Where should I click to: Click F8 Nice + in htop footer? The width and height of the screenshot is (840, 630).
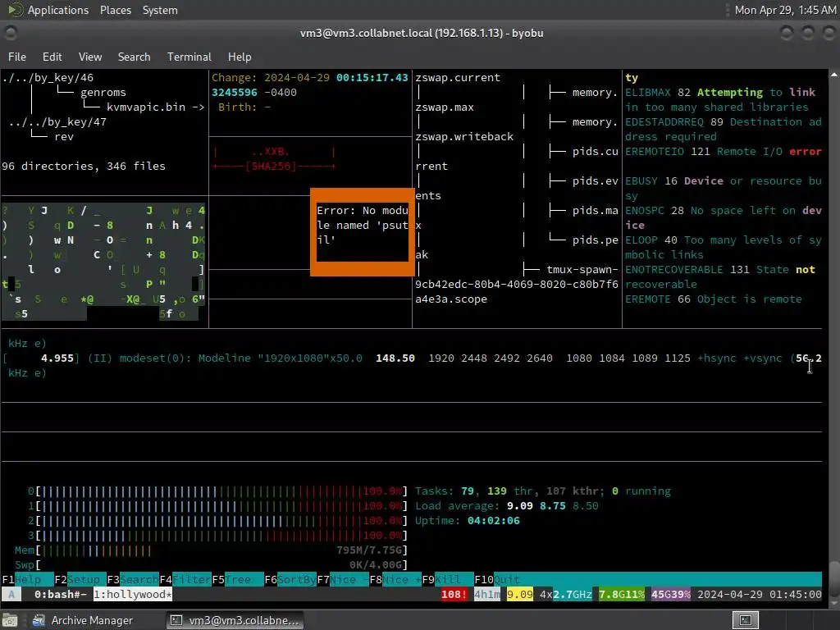pos(395,580)
